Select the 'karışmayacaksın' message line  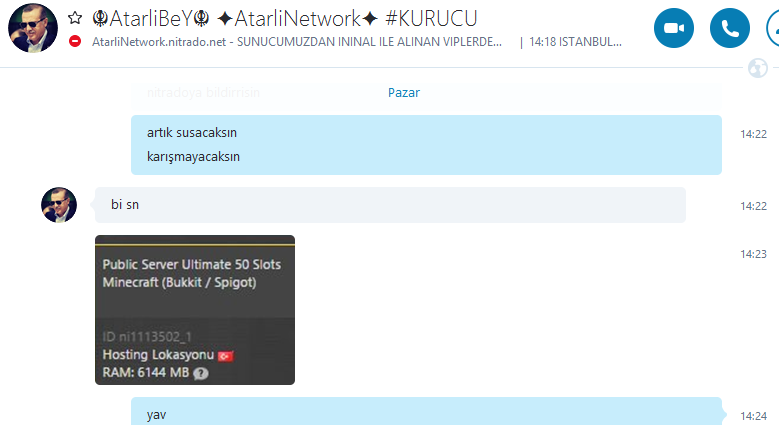(193, 157)
